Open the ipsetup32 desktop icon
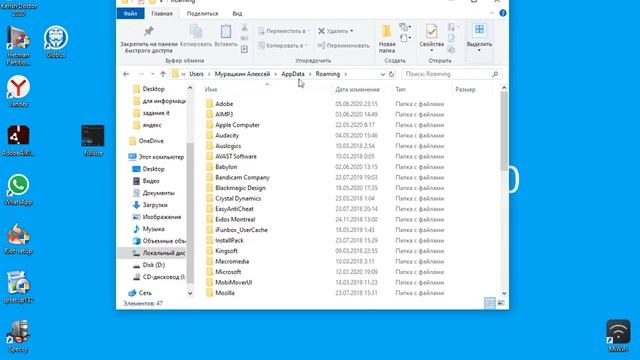Image resolution: width=640 pixels, height=360 pixels. (18, 288)
